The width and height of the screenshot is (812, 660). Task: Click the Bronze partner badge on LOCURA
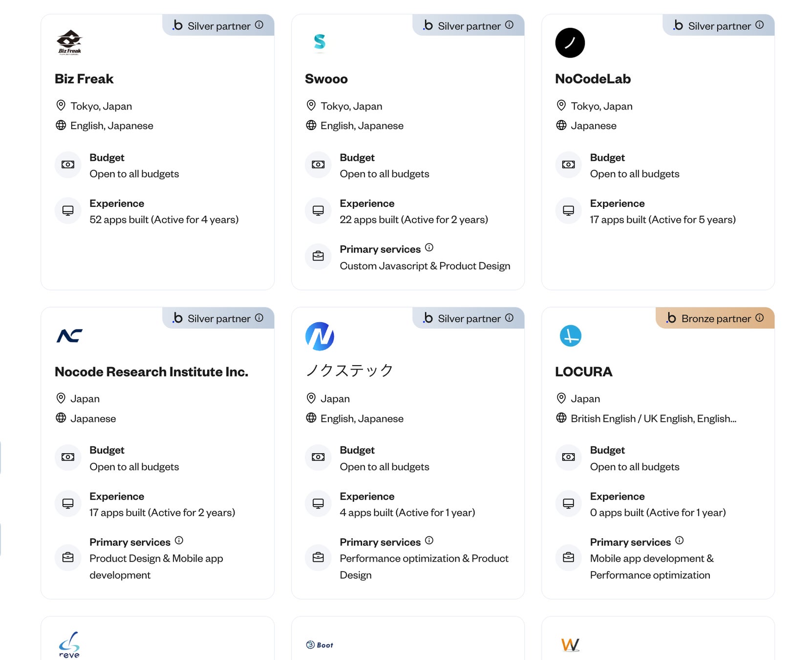tap(715, 318)
